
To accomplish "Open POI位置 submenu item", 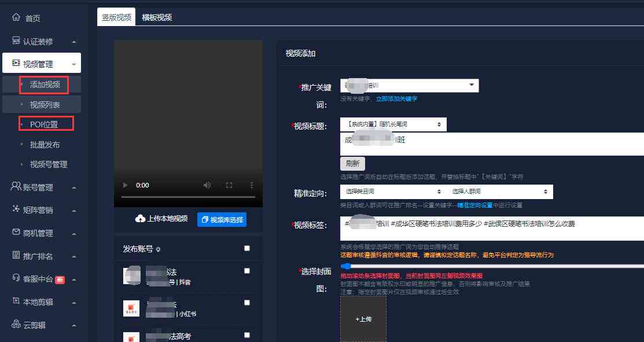I will (x=44, y=124).
